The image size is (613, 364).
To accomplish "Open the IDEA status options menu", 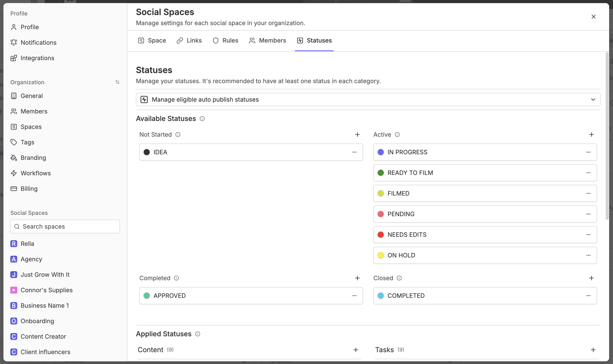I will pos(354,152).
